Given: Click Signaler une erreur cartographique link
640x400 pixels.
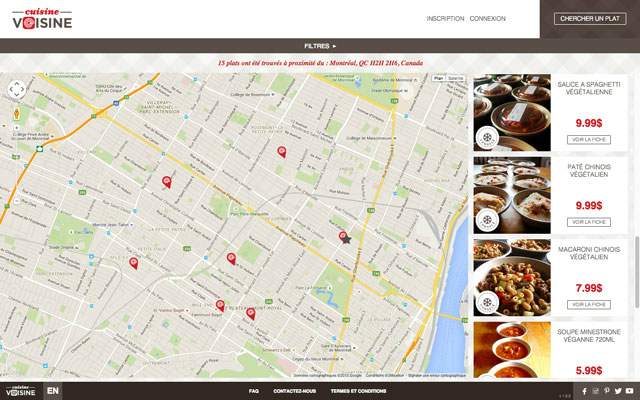Looking at the screenshot, I should (x=437, y=376).
